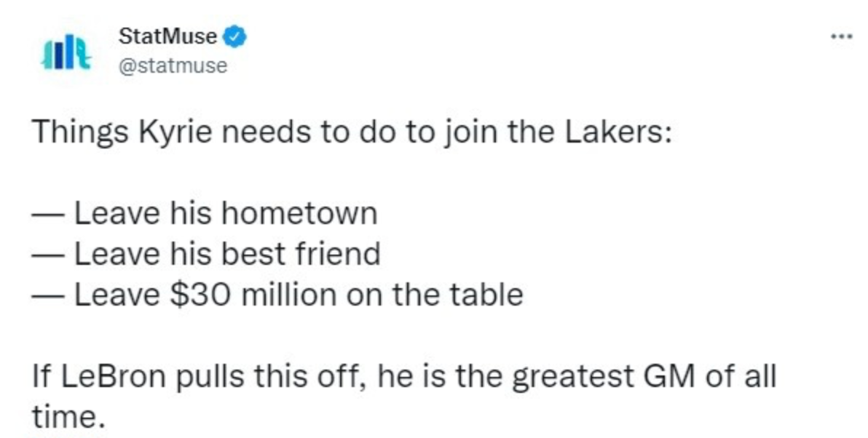This screenshot has height=438, width=868.
Task: Click the 'Leave his hometown' bullet line
Action: point(205,213)
